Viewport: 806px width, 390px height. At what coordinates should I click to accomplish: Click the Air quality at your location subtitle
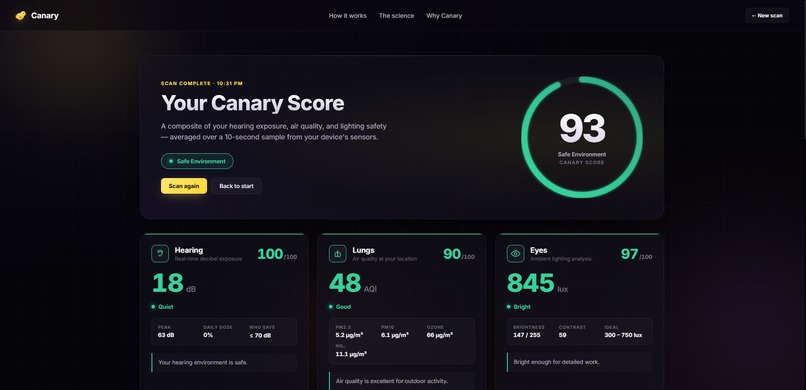384,259
